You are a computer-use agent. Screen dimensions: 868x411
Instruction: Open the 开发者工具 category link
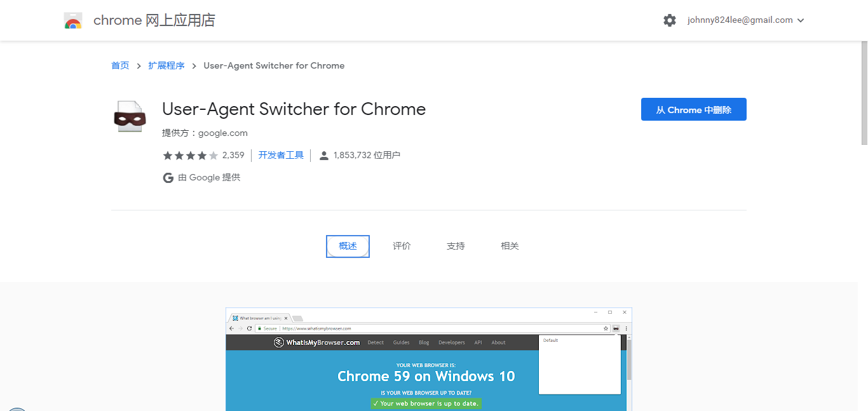(x=281, y=155)
